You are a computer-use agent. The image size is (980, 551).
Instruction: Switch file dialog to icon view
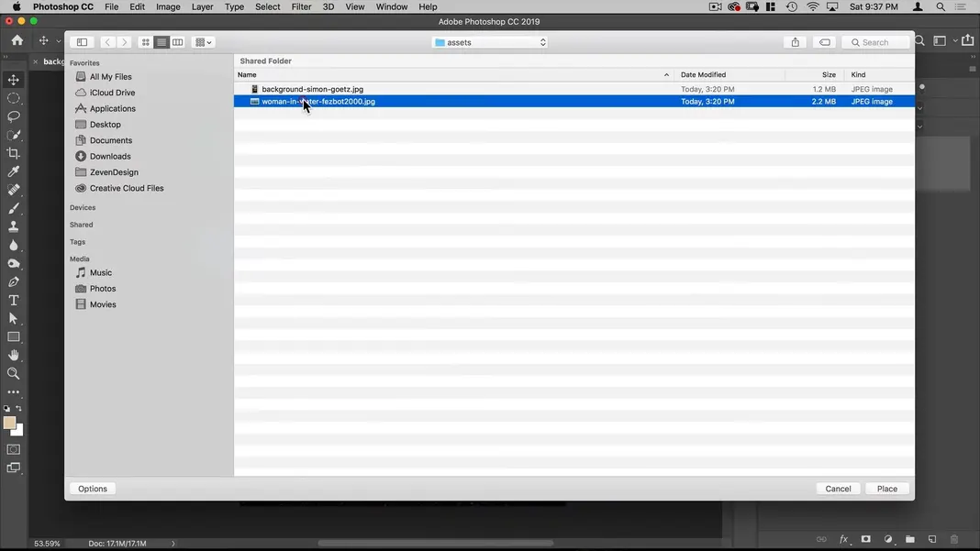click(145, 42)
